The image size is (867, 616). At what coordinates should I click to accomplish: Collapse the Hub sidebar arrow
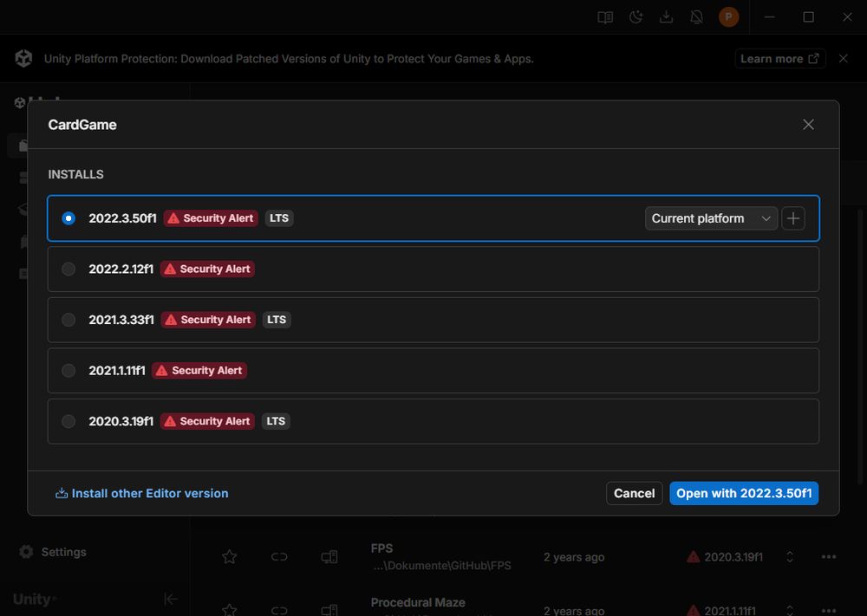click(171, 599)
